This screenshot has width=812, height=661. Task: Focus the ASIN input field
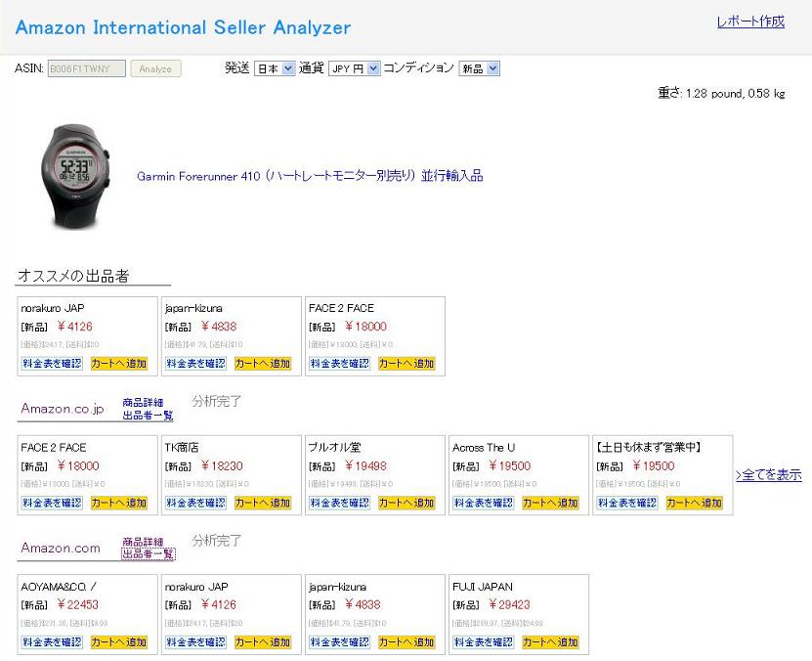click(x=87, y=68)
